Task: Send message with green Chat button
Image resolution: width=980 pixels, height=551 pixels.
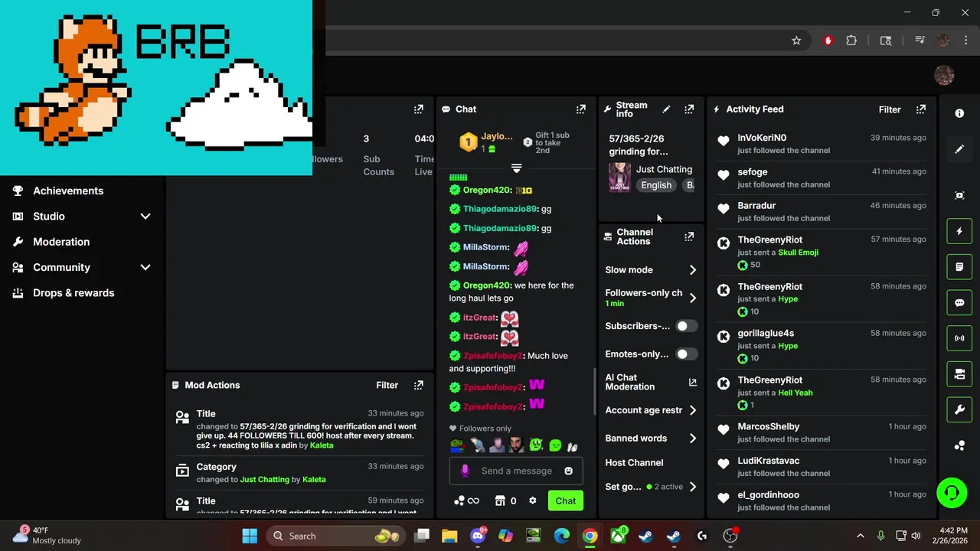Action: click(x=566, y=500)
